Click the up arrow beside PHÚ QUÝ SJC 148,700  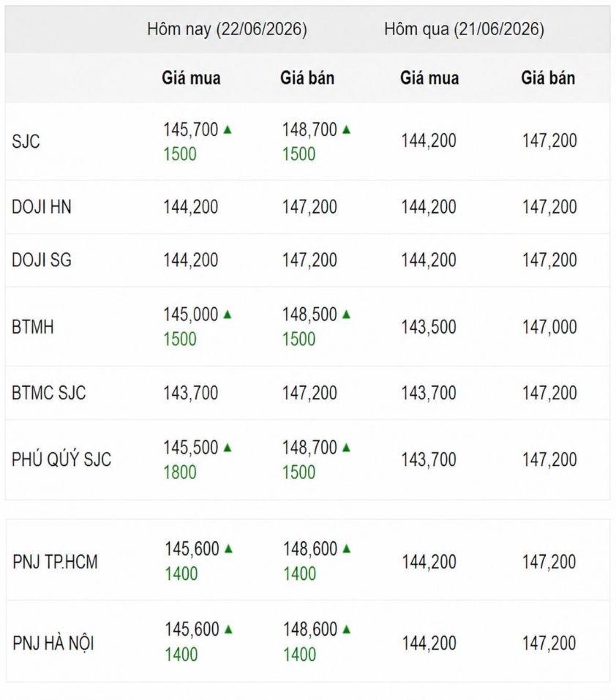(x=346, y=448)
